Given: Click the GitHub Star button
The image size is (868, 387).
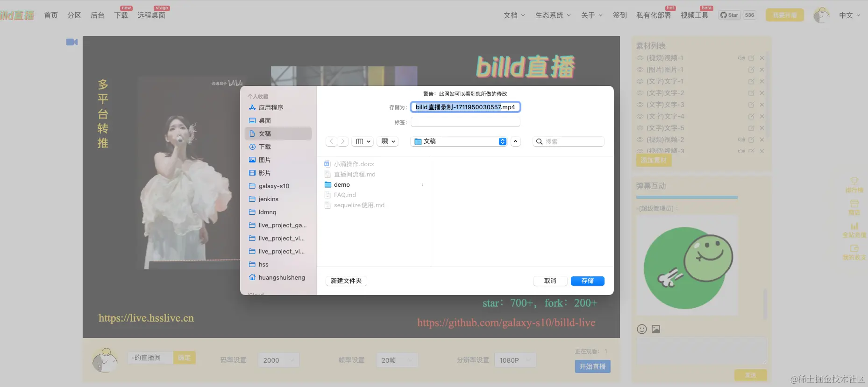Looking at the screenshot, I should [729, 15].
